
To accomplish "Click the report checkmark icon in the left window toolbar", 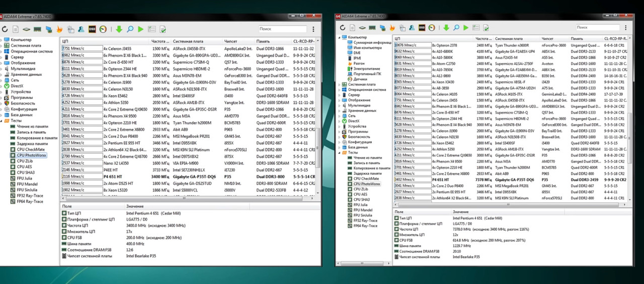I will point(163,29).
